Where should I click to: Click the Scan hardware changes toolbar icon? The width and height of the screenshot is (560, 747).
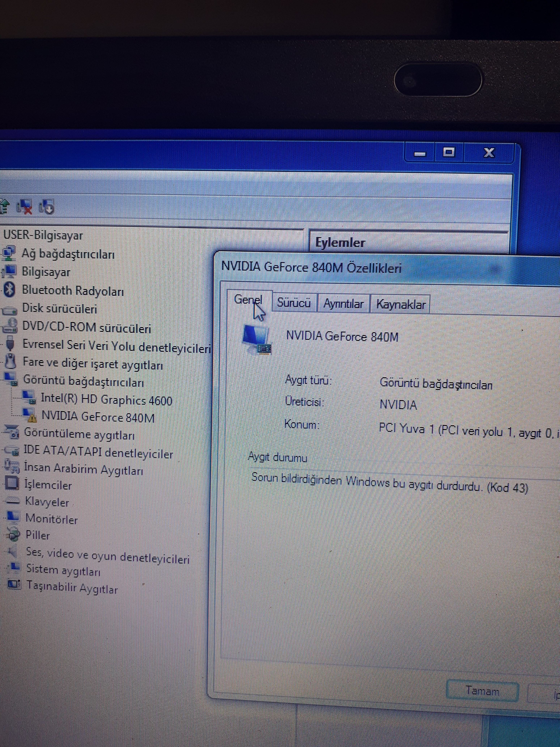(46, 207)
